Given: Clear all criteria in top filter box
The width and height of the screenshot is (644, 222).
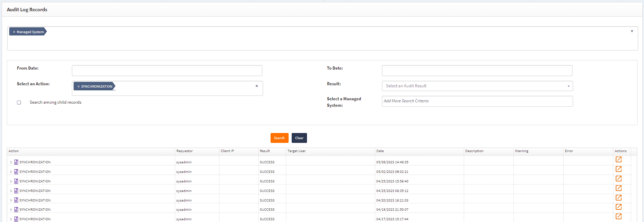Looking at the screenshot, I should tap(632, 31).
